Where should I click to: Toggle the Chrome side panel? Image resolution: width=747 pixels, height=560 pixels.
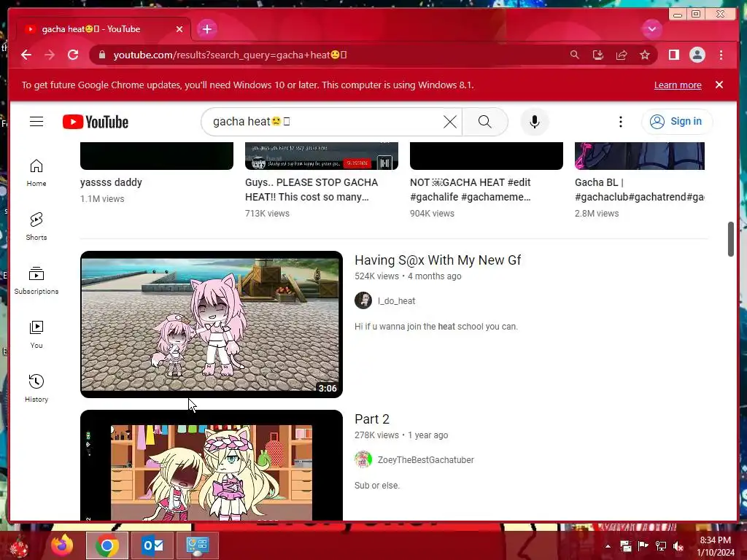pos(673,55)
